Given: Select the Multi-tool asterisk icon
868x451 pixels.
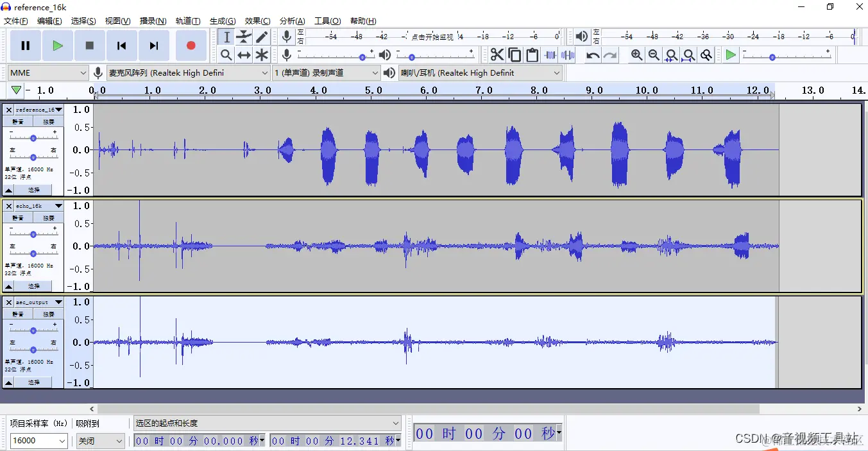Looking at the screenshot, I should coord(262,55).
